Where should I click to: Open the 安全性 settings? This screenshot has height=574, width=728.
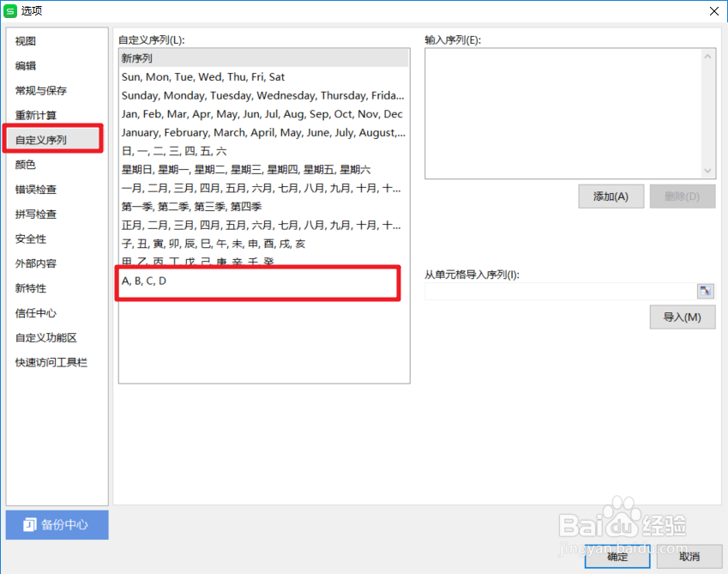coord(31,239)
